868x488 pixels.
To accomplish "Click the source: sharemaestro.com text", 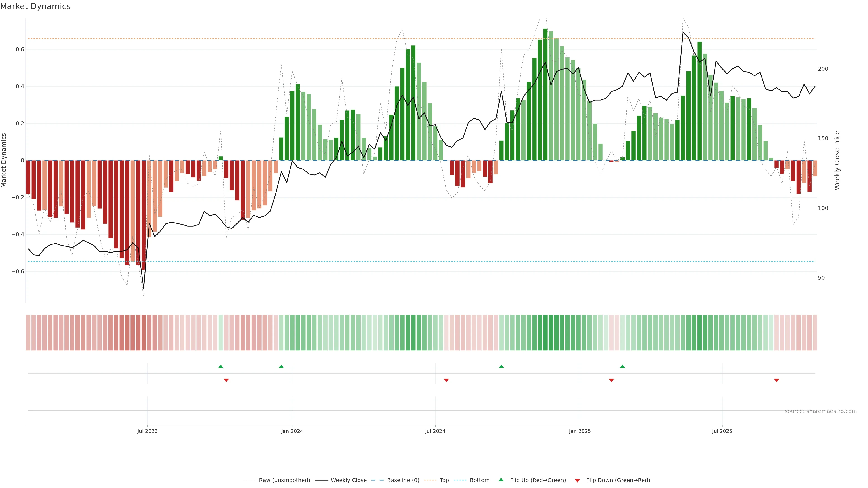I will (x=821, y=411).
